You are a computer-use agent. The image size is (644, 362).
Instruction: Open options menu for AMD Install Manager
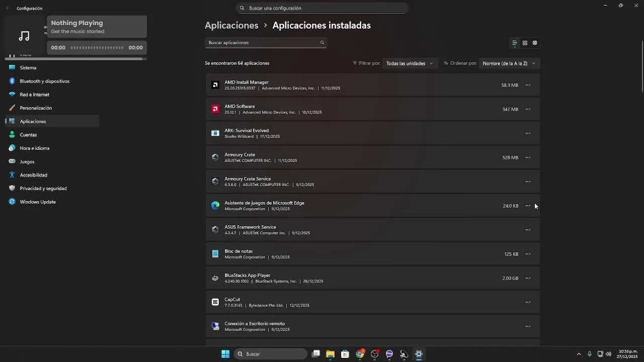pos(528,85)
